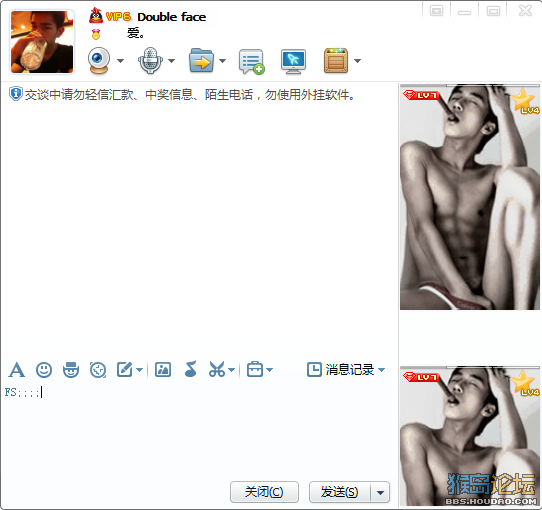Open the handwriting input pad icon
The height and width of the screenshot is (510, 542).
point(124,370)
